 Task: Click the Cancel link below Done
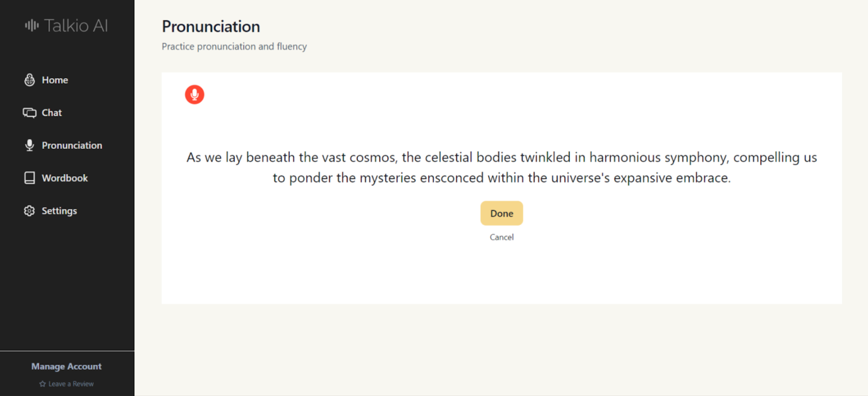501,237
